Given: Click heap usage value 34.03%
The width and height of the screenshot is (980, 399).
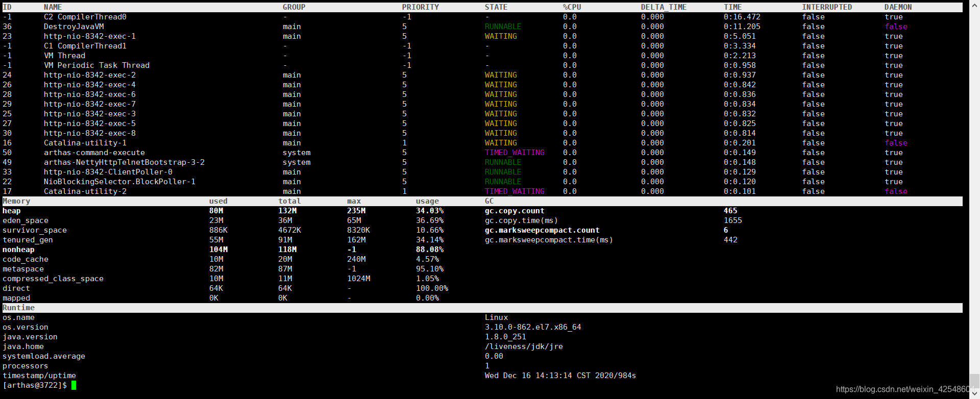Looking at the screenshot, I should point(430,211).
